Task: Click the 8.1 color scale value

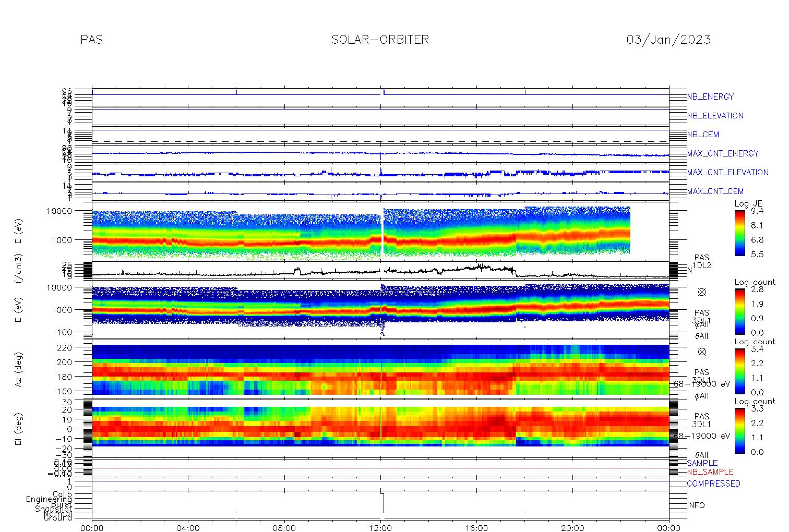Action: [x=757, y=225]
